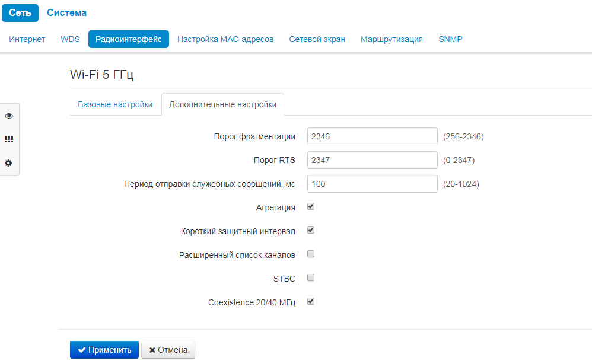Switch to Базовые настройки tab
Image resolution: width=592 pixels, height=364 pixels.
click(x=115, y=104)
